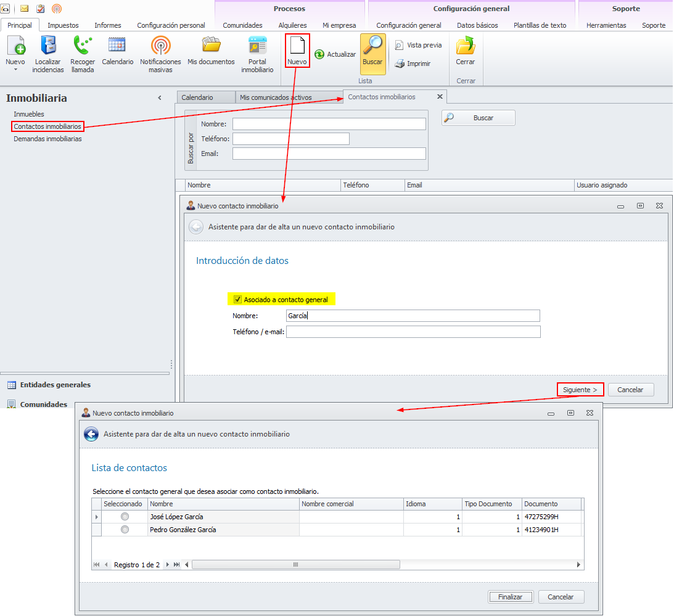Click the Actualizar refresh icon
This screenshot has width=674, height=616.
coord(319,54)
